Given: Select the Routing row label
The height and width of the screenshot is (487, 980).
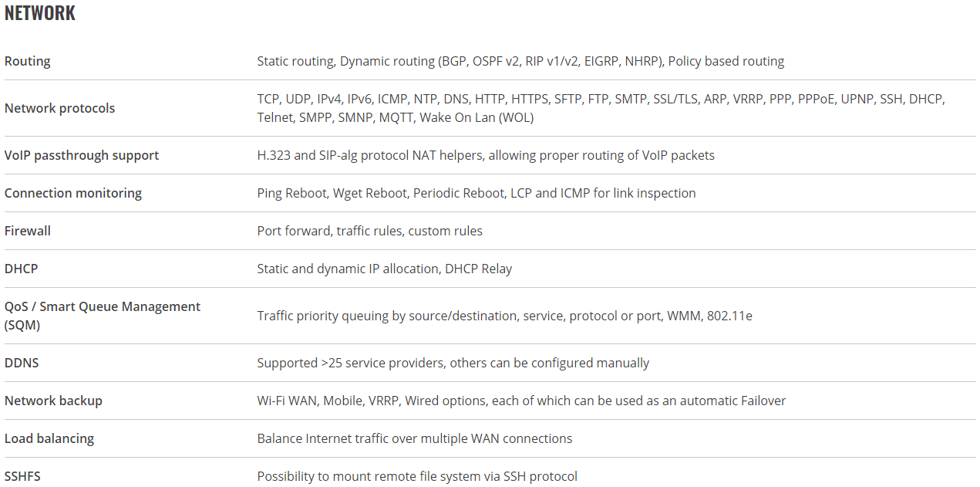Looking at the screenshot, I should pos(28,61).
